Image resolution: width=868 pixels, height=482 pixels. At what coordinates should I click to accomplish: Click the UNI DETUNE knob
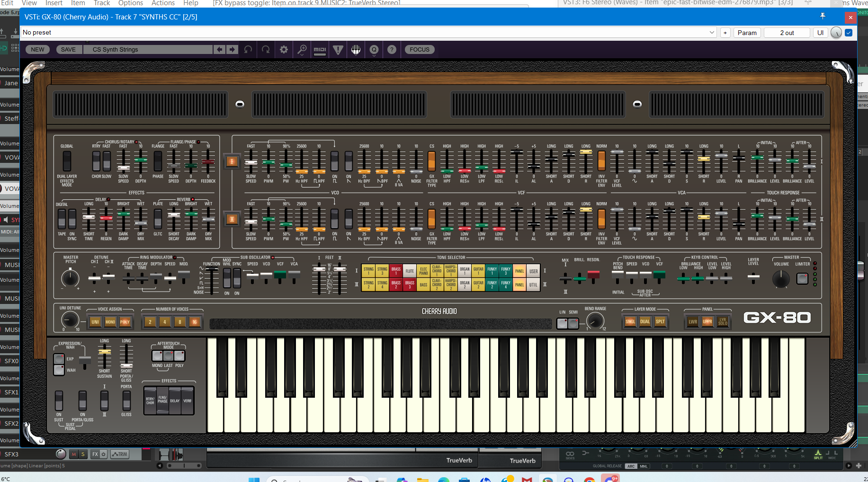click(70, 321)
